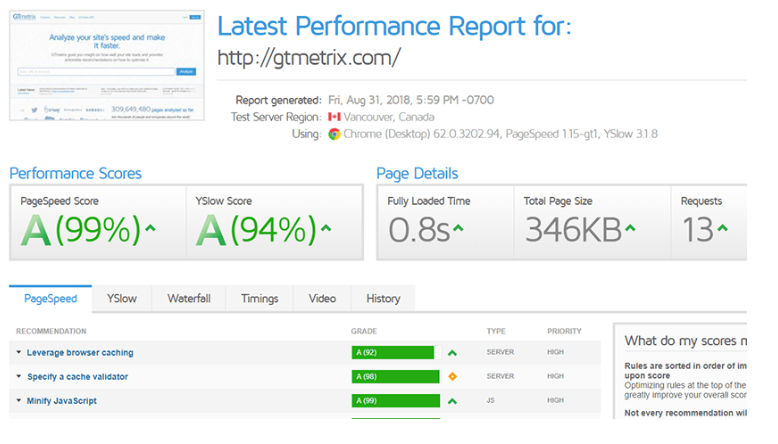Click the arrow next to 346KB page size
778x444 pixels.
click(x=630, y=228)
